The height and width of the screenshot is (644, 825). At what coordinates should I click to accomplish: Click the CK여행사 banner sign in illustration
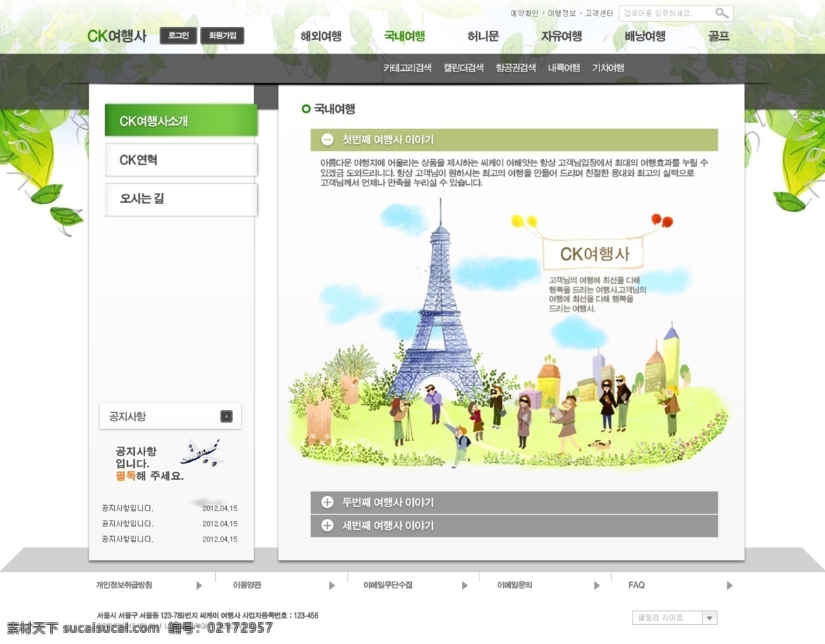594,254
